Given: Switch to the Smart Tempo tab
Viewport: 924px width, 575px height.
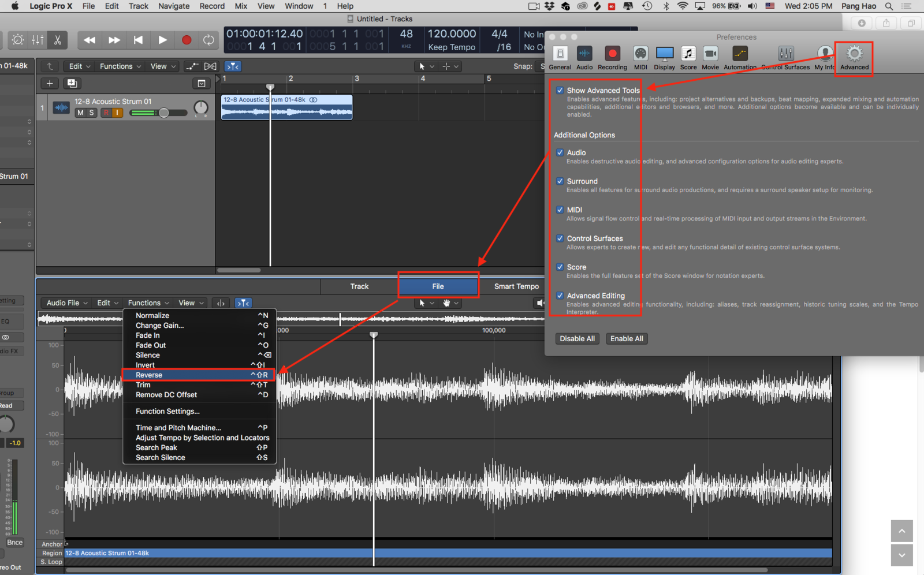Looking at the screenshot, I should (516, 286).
